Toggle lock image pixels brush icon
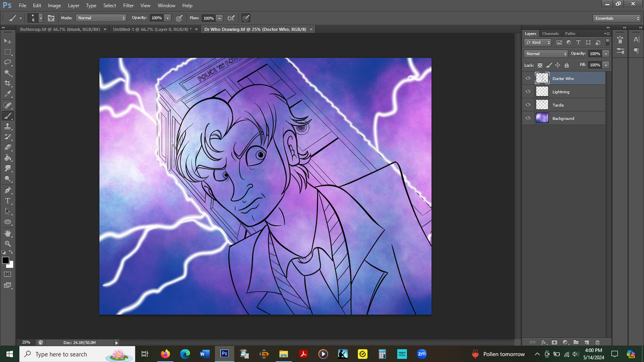 coord(549,65)
